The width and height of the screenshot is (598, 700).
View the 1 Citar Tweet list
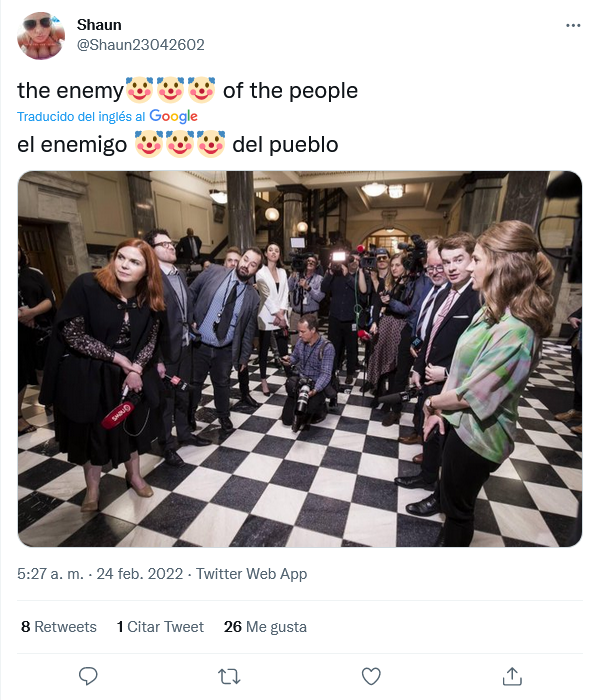pos(160,627)
